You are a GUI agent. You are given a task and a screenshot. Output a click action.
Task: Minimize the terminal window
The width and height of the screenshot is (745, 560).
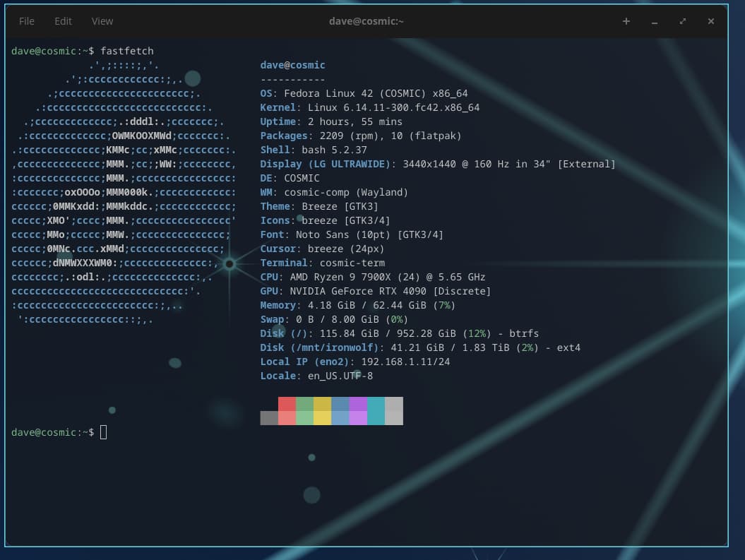click(655, 21)
